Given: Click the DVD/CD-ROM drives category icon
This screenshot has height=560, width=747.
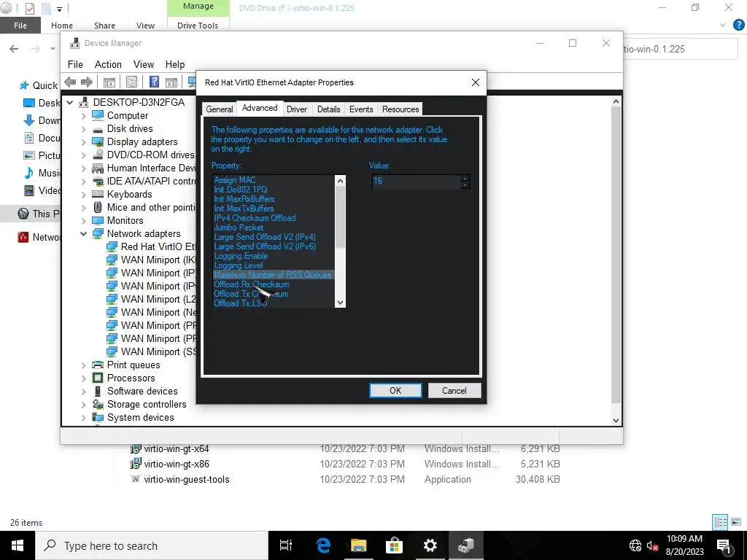Looking at the screenshot, I should [x=98, y=155].
